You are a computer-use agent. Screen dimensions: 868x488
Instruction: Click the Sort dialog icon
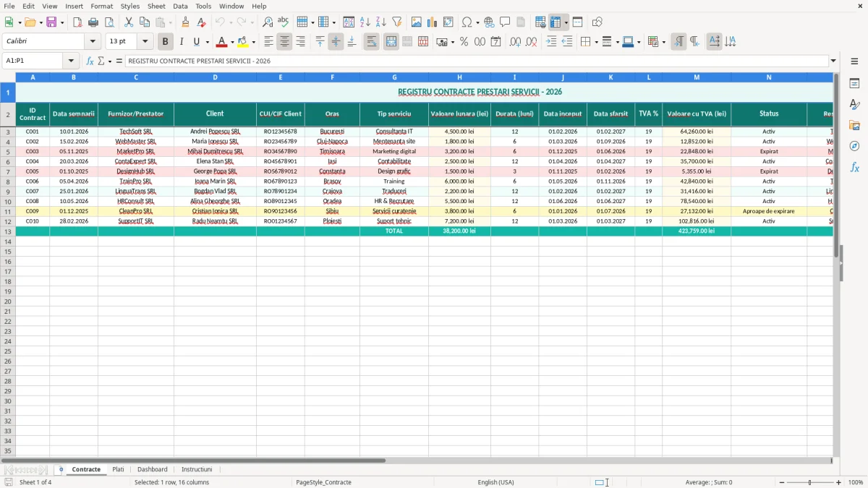coord(349,22)
